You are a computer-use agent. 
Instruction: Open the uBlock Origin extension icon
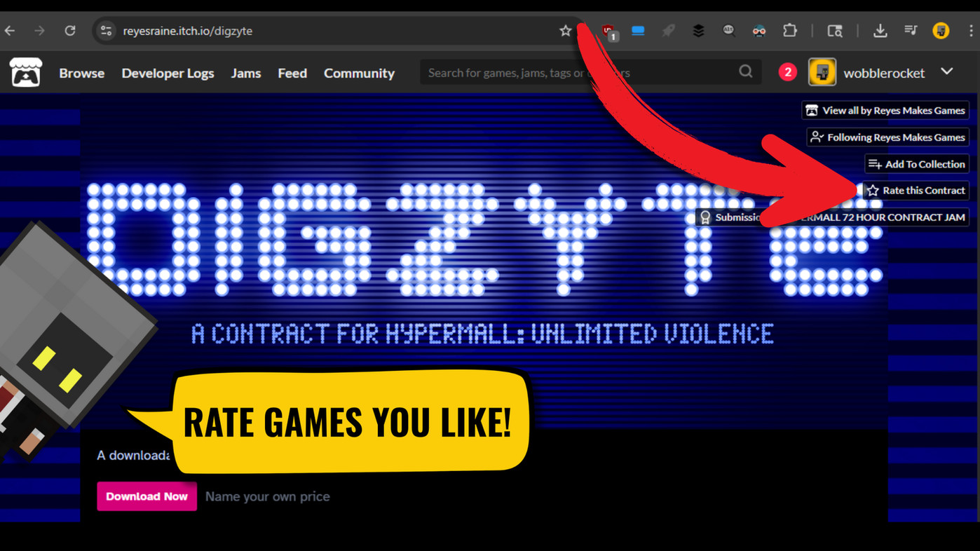(x=608, y=32)
